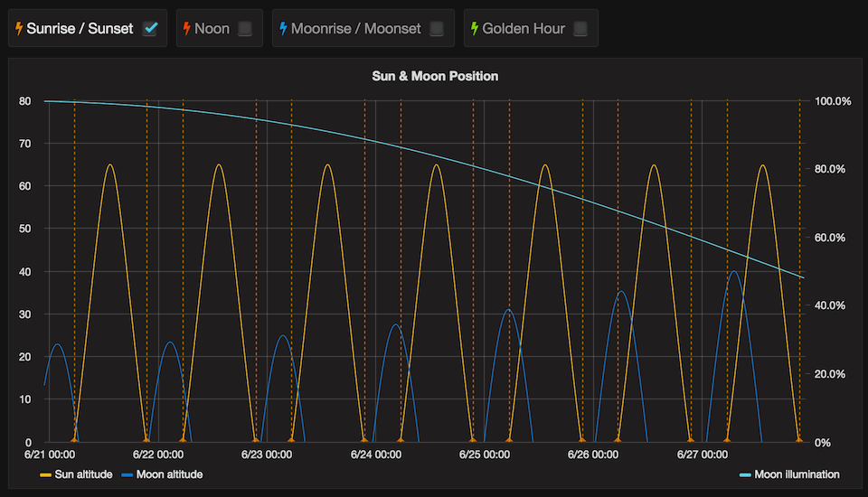Enable the Noon annotation checkbox

coord(245,29)
